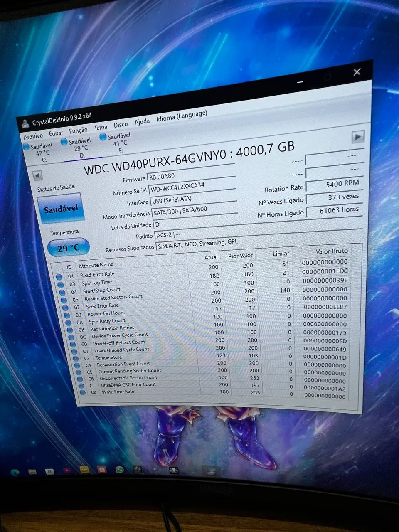Click the status dot for Seek Error Rate
This screenshot has height=532, width=399.
66,308
